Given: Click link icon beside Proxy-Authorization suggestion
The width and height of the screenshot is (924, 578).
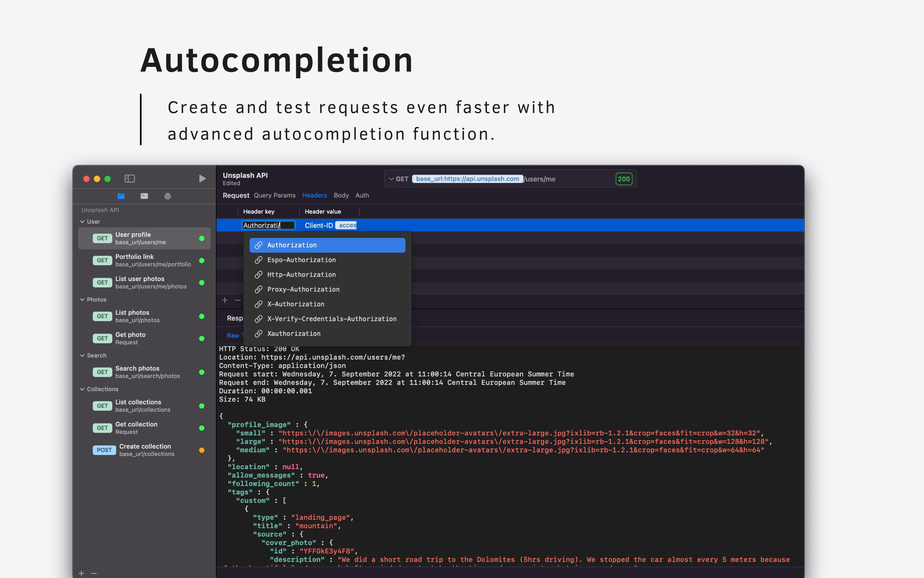Looking at the screenshot, I should (259, 289).
